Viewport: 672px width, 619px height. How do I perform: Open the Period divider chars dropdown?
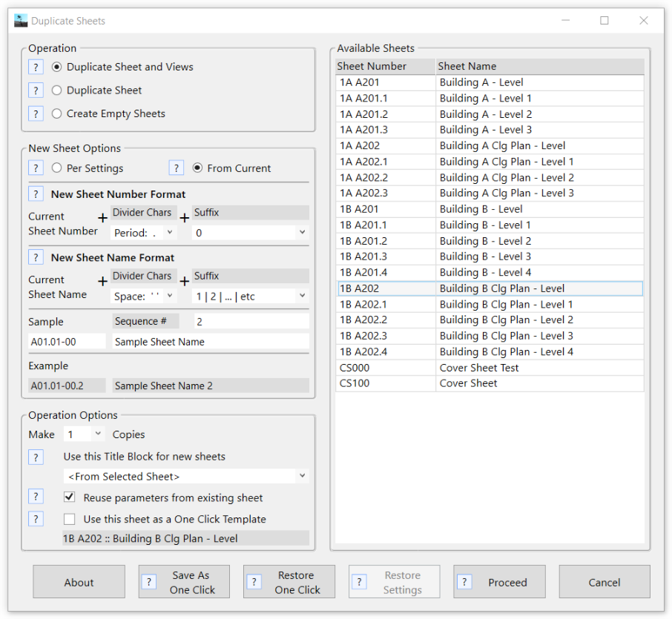pos(144,233)
